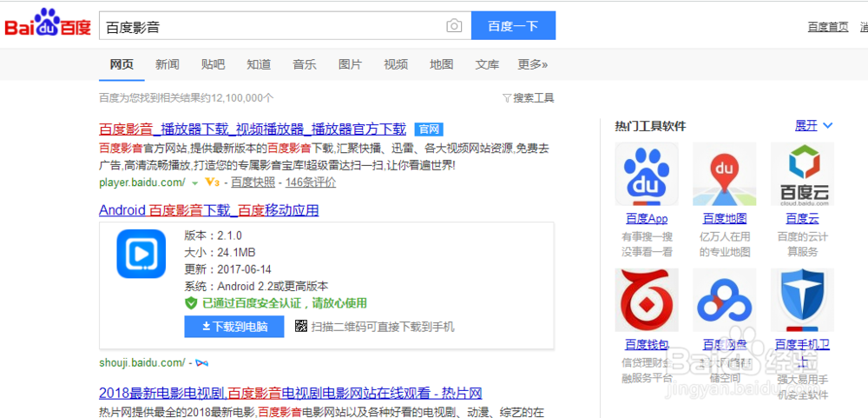
Task: Click 扫描二维码可直接下载到手机 text
Action: tap(383, 327)
